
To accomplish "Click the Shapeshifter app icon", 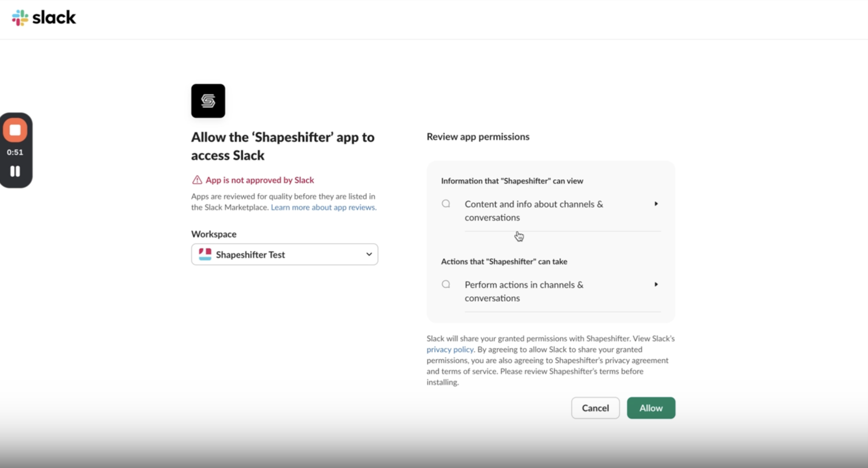I will (x=208, y=101).
